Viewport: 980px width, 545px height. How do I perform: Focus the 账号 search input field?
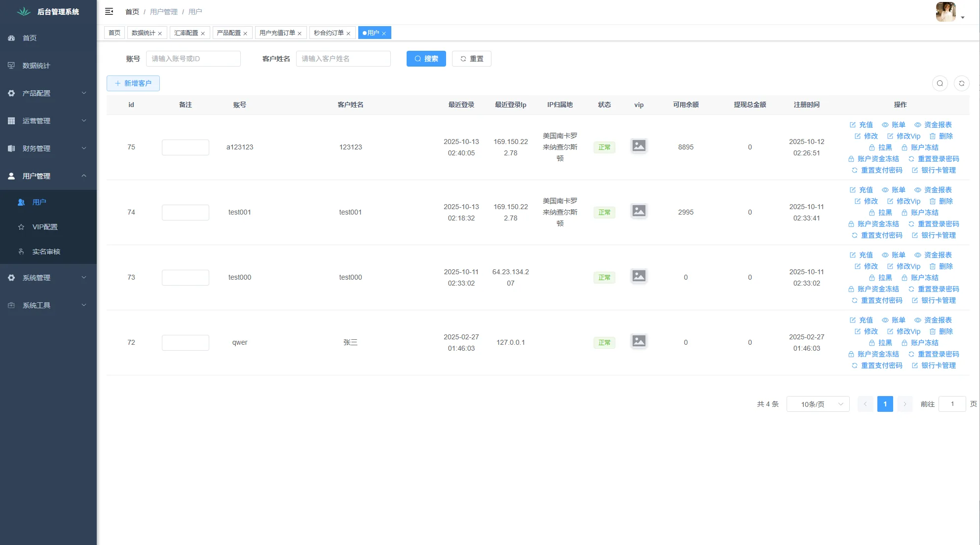tap(193, 59)
